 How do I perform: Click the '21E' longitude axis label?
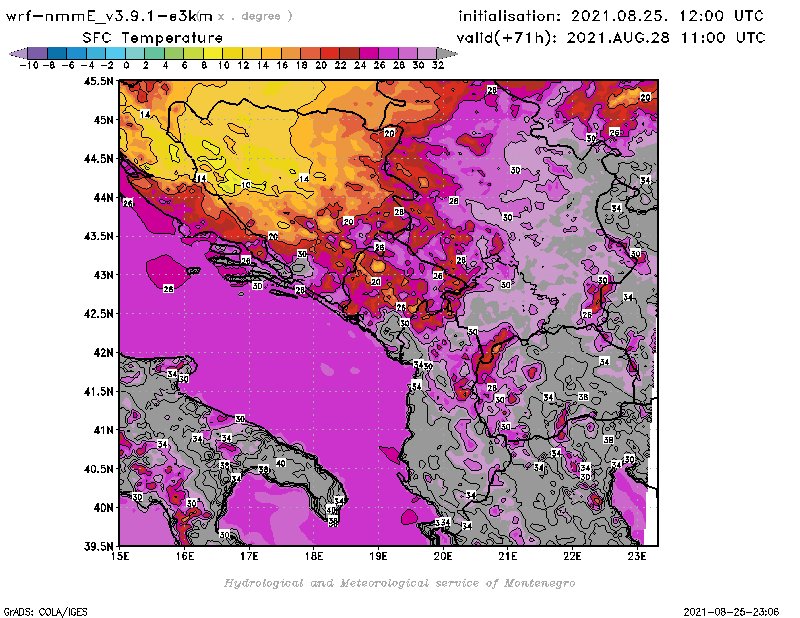508,556
